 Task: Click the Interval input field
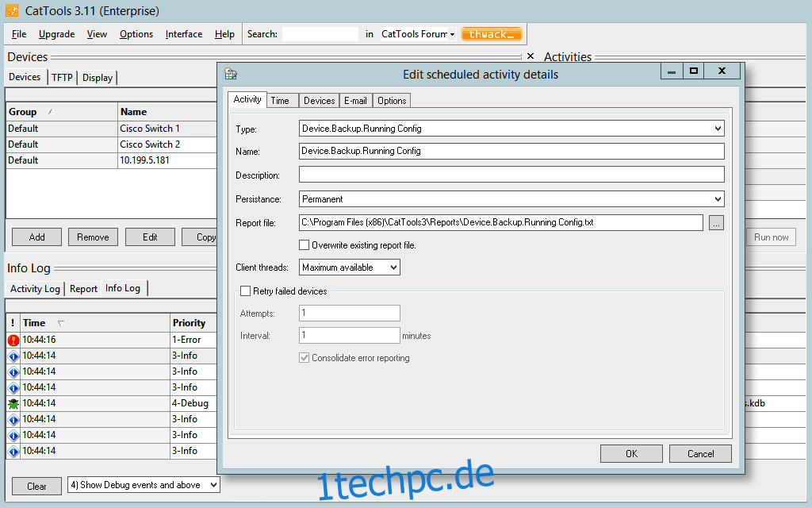tap(350, 335)
